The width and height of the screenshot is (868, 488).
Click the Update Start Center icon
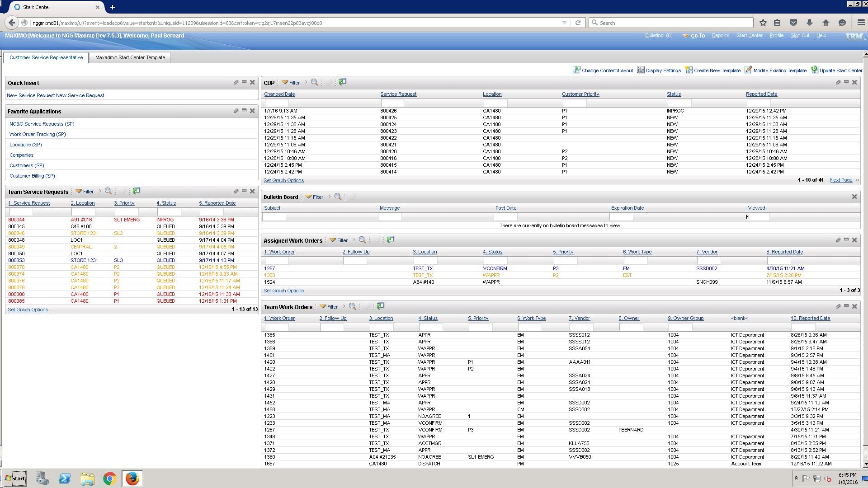pos(814,70)
